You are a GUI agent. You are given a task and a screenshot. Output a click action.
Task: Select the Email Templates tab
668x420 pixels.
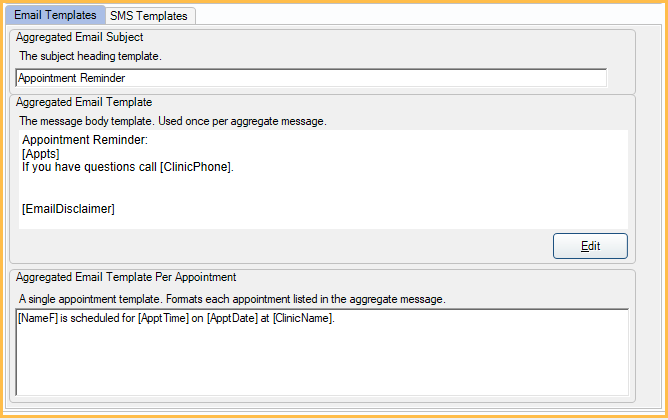click(55, 15)
